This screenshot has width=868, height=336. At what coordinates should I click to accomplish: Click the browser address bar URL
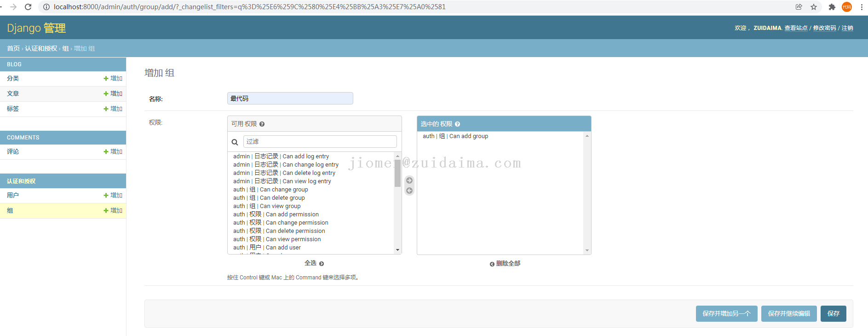tap(249, 7)
